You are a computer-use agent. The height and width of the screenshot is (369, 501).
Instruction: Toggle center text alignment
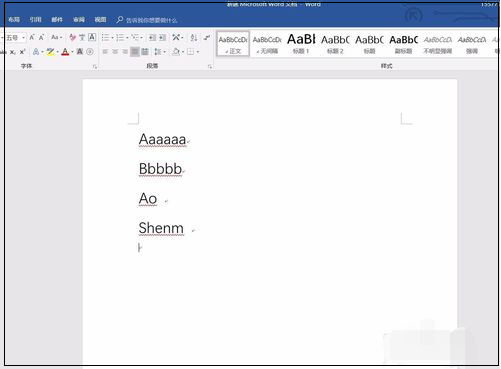click(x=115, y=52)
